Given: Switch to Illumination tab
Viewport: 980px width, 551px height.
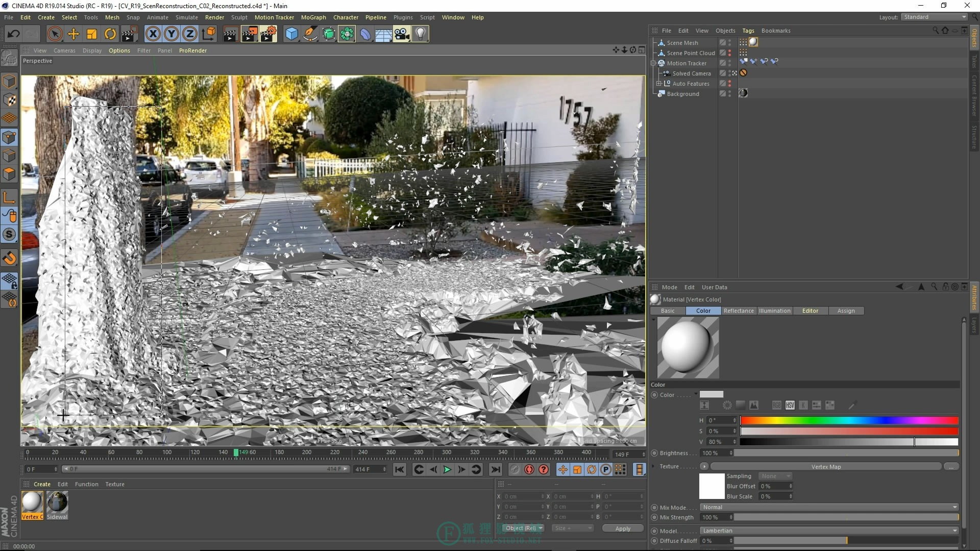Looking at the screenshot, I should pos(774,311).
